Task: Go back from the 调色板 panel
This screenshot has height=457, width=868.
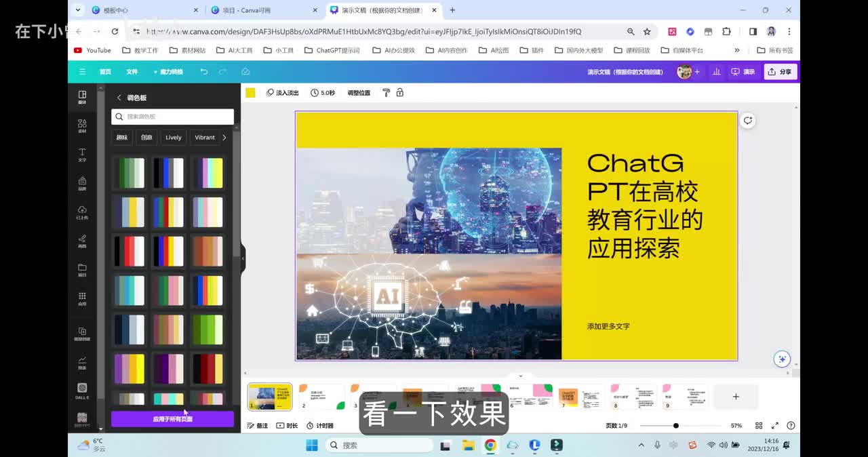Action: point(119,98)
